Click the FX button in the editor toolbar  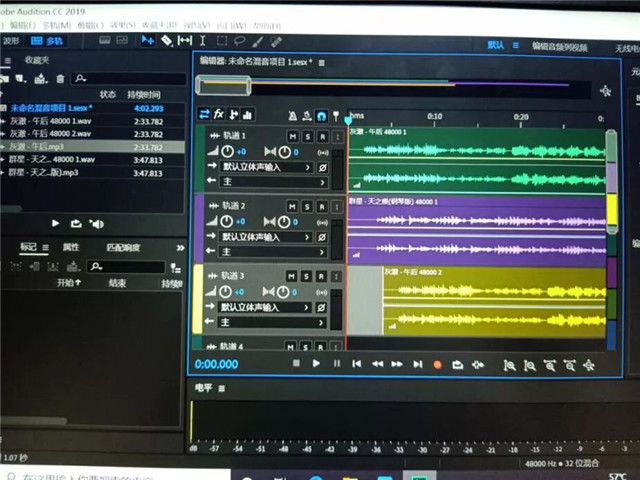(x=219, y=114)
